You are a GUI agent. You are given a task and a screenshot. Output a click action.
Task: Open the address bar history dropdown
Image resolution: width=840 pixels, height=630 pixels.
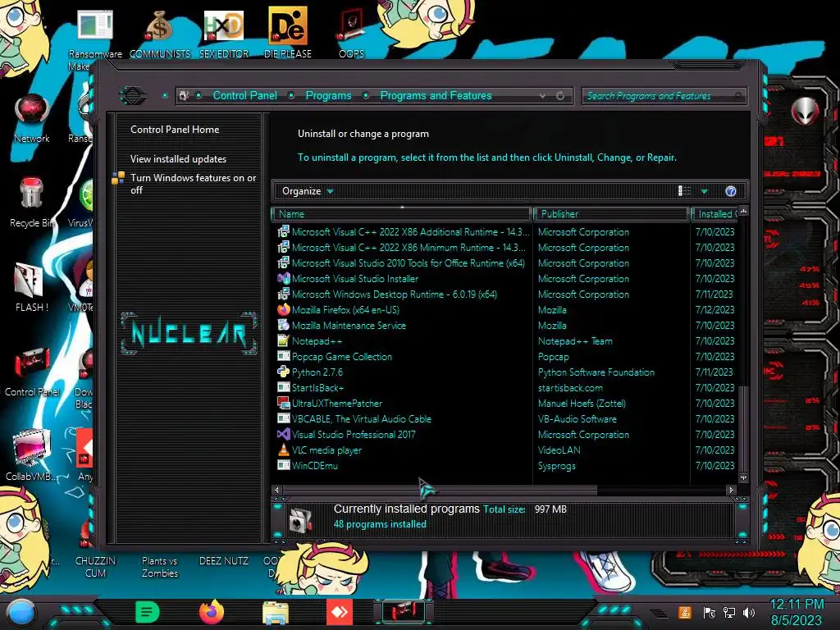543,96
